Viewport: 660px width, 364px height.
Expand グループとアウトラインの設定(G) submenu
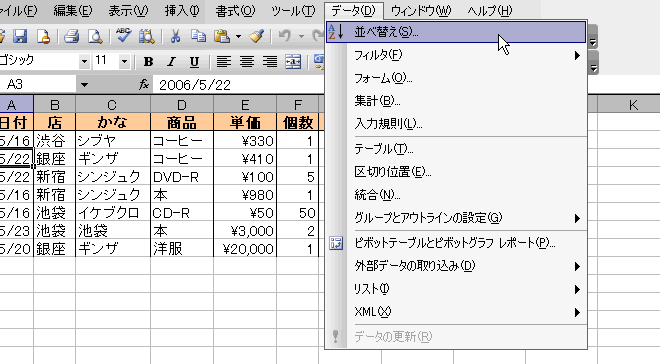coord(456,218)
